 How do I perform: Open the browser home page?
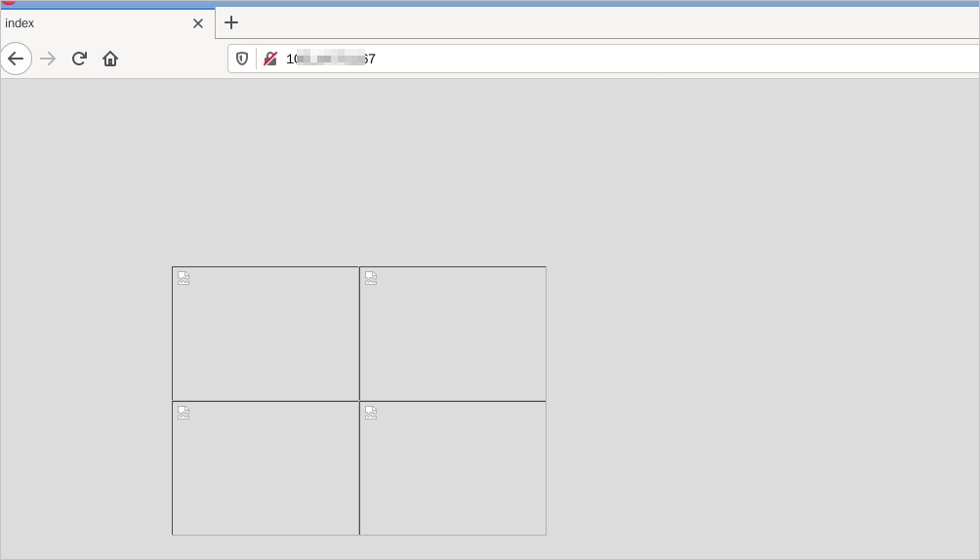pos(110,59)
